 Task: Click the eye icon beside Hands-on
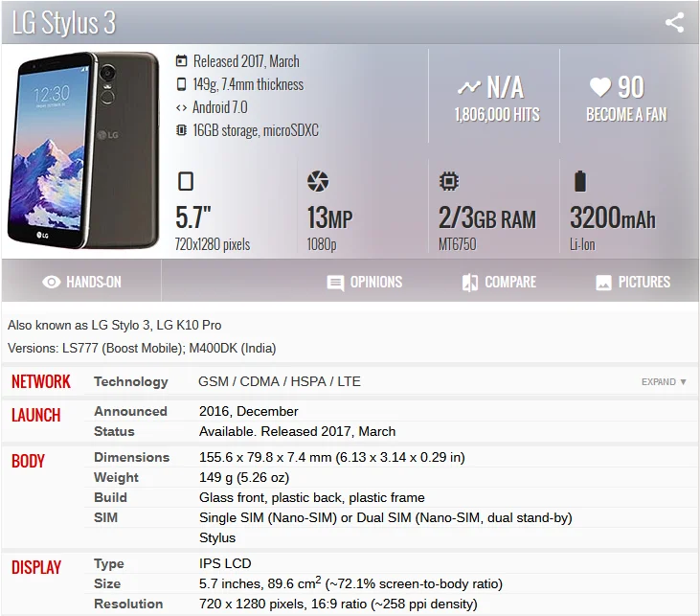click(x=52, y=282)
